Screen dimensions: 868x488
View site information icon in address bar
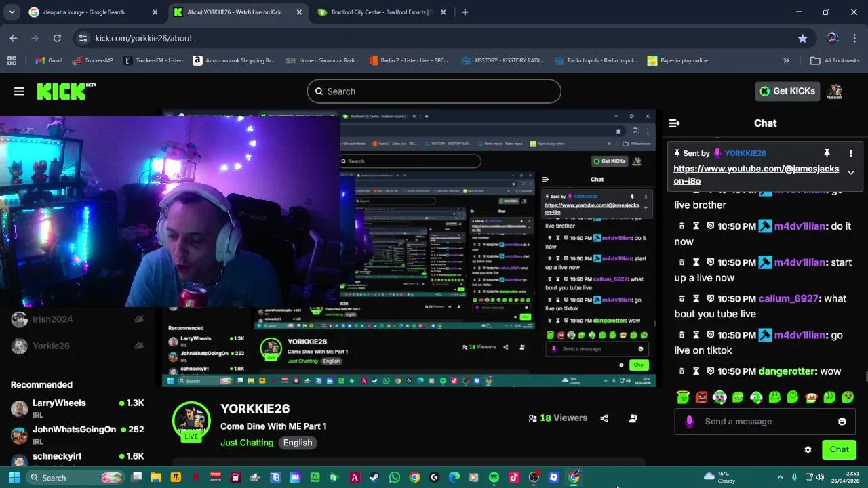[x=82, y=39]
